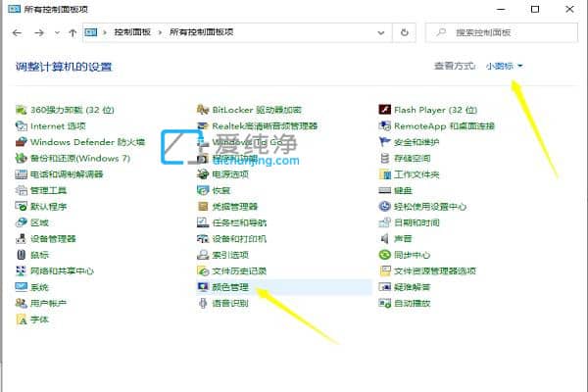Screen dimensions: 588x392
Task: Open the 电源选项 power icon
Action: click(x=203, y=174)
